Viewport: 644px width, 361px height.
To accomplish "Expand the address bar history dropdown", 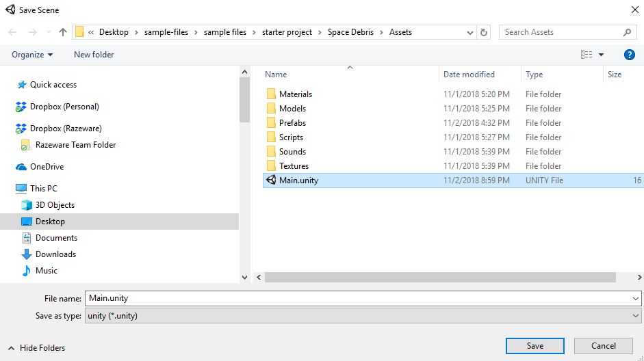I will click(470, 32).
